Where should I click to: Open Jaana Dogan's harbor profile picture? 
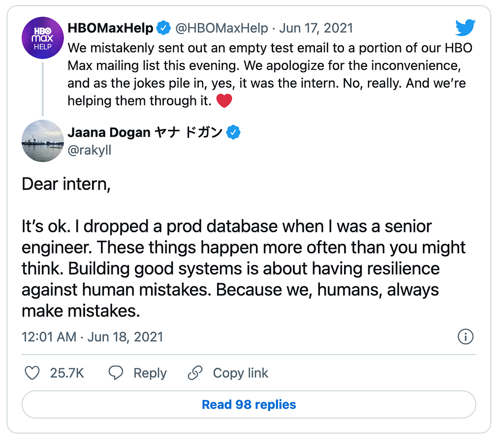(43, 141)
